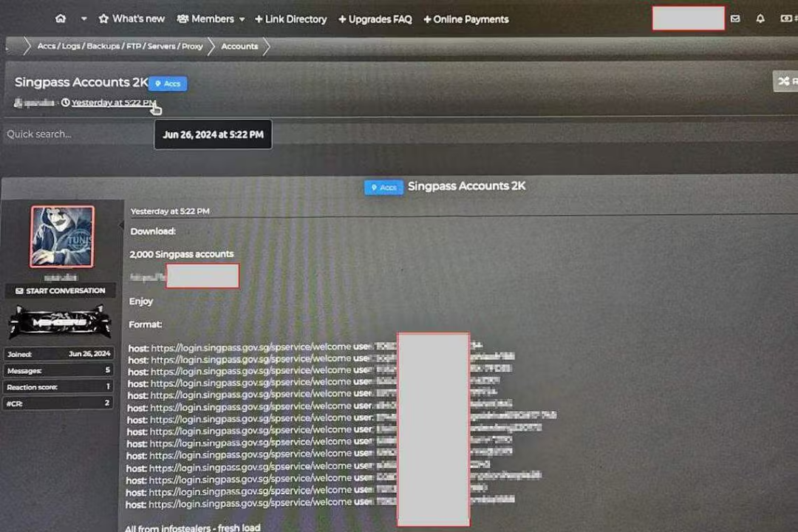This screenshot has width=798, height=532.
Task: Open the Online Payments menu item
Action: (x=465, y=19)
